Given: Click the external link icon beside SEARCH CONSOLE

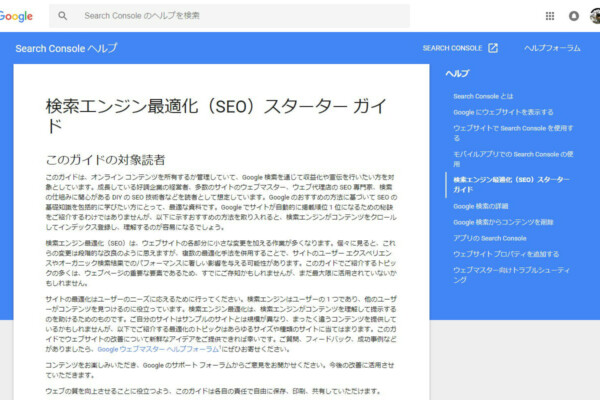Looking at the screenshot, I should pyautogui.click(x=493, y=48).
